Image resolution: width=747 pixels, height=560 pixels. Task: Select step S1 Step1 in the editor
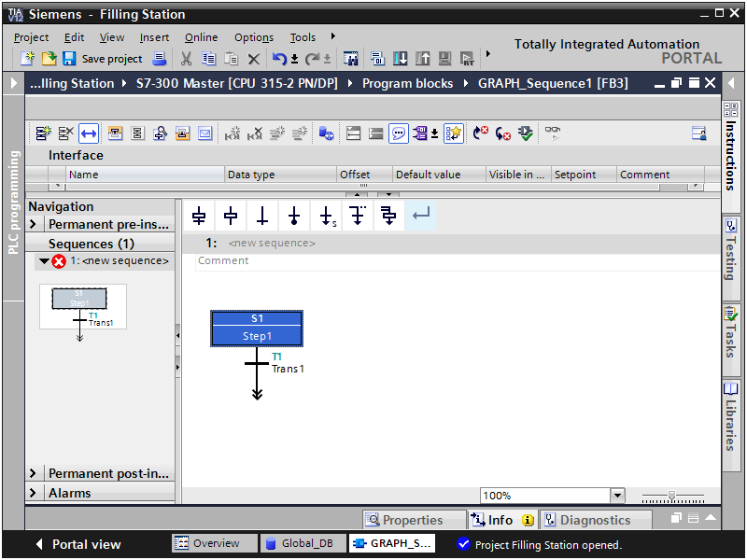click(x=257, y=329)
